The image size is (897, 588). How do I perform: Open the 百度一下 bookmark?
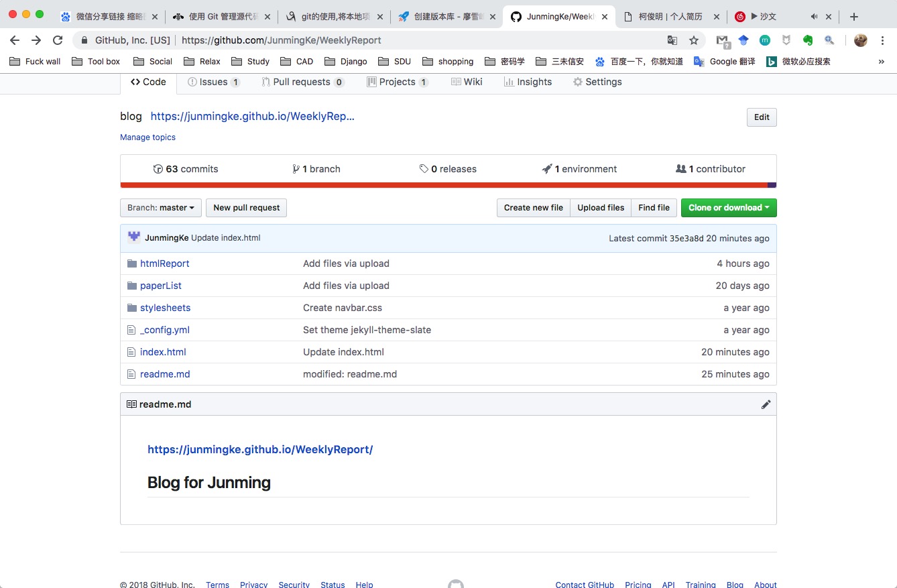(639, 61)
